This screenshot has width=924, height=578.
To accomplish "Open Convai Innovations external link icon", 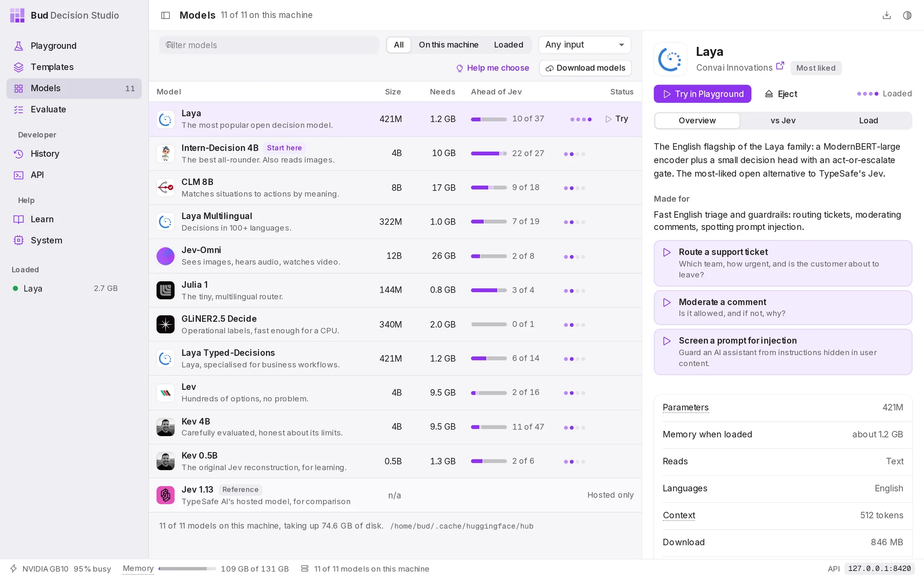I will coord(780,66).
